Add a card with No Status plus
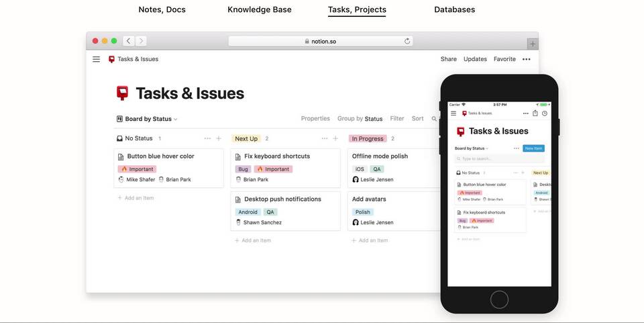Viewport: 644px width, 323px height. (219, 138)
